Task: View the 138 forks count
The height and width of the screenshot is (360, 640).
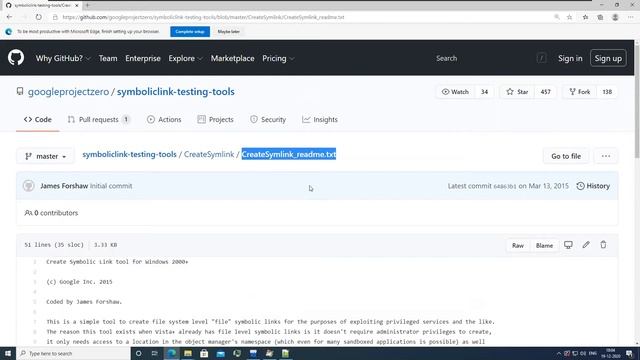Action: (607, 92)
